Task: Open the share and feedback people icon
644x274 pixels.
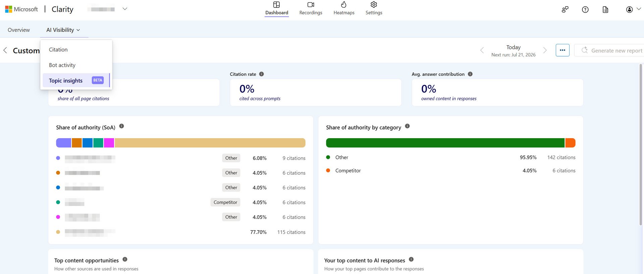Action: 565,9
